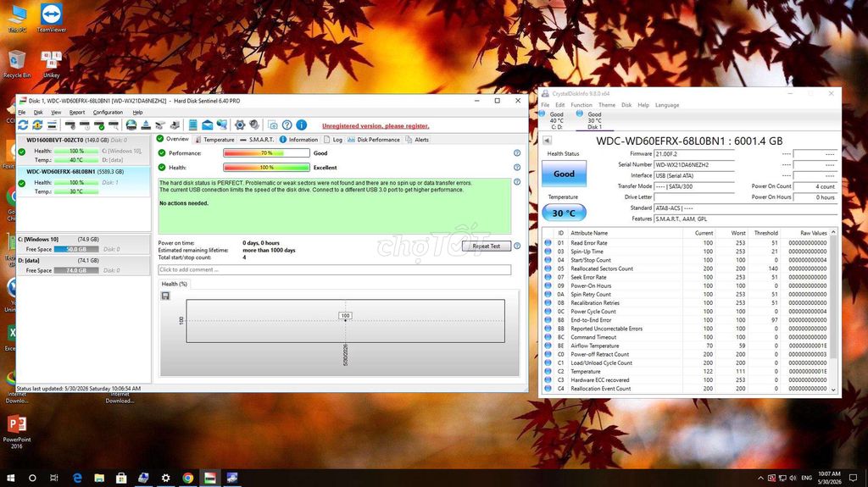Image resolution: width=868 pixels, height=487 pixels.
Task: Open the Disk menu in Hard Disk Sentinel
Action: coord(38,113)
